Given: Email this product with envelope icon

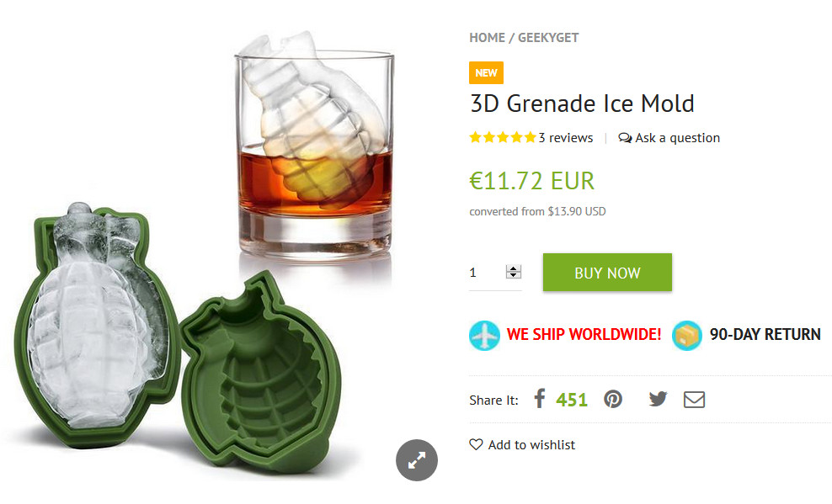Looking at the screenshot, I should [x=694, y=400].
